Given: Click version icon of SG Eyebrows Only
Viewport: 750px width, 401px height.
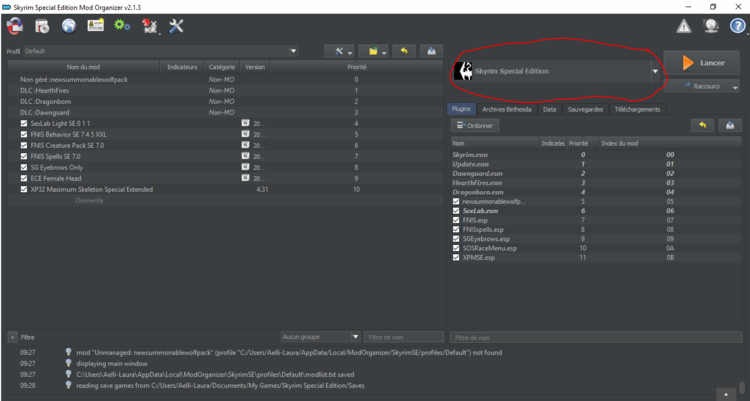Looking at the screenshot, I should [245, 167].
